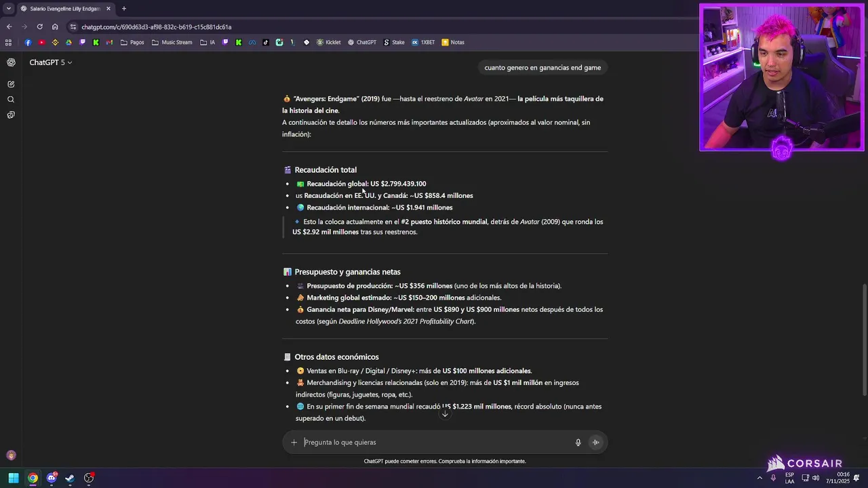Open the notifications bell in system tray
This screenshot has height=488, width=868.
coord(856,478)
